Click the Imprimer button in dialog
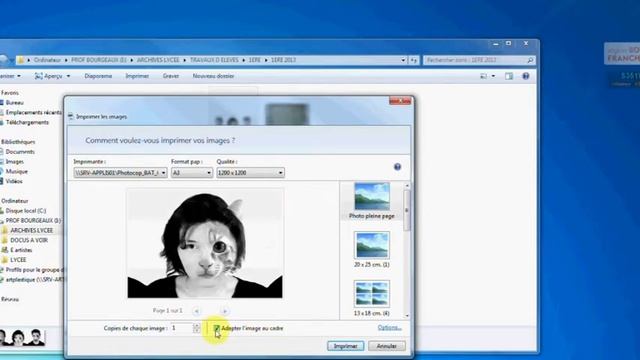Image resolution: width=640 pixels, height=360 pixels. click(345, 346)
